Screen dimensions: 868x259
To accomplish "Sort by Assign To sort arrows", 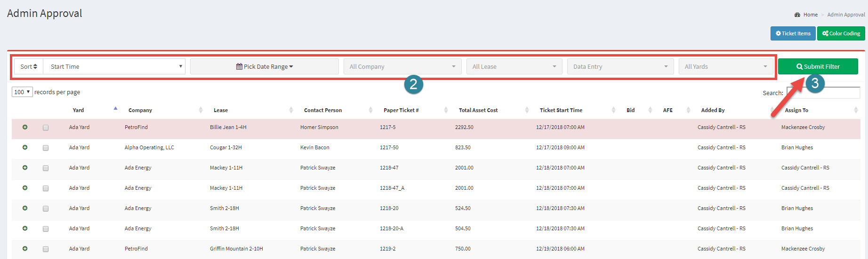I will pyautogui.click(x=856, y=110).
